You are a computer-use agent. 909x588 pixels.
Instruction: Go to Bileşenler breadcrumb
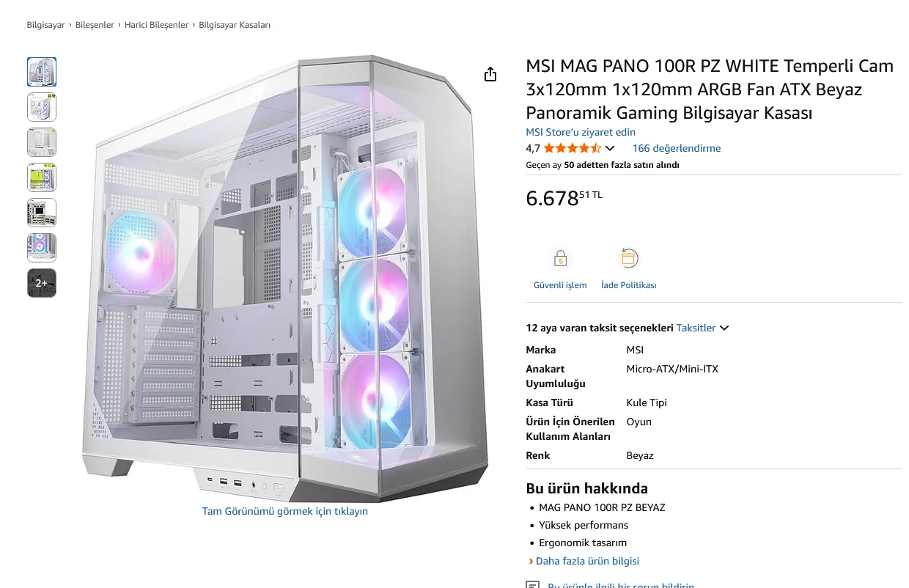[x=95, y=25]
